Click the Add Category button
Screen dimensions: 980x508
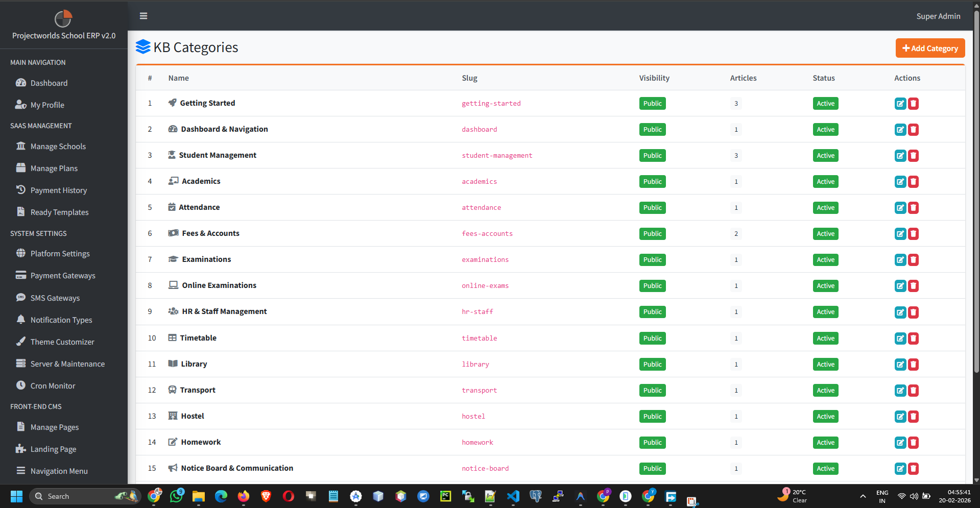click(x=930, y=48)
